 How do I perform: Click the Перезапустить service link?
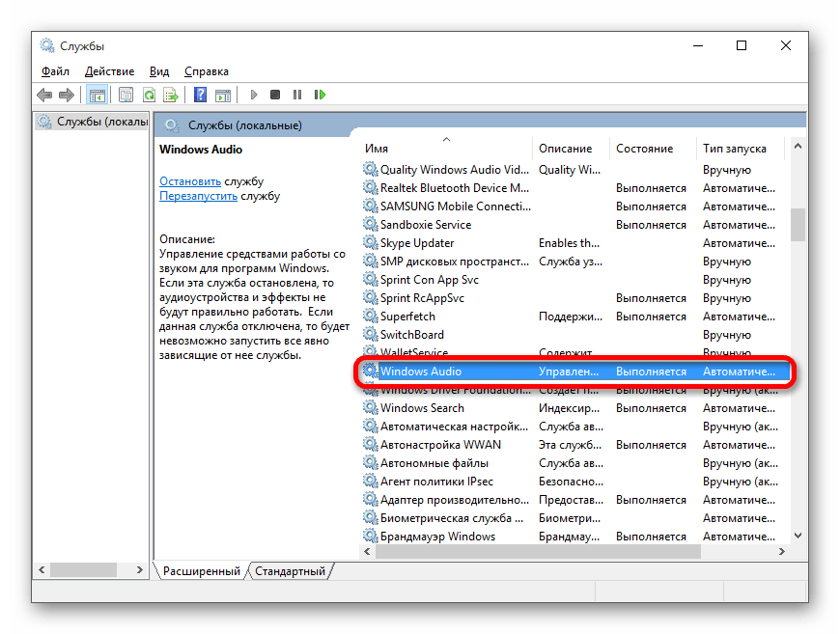(198, 196)
